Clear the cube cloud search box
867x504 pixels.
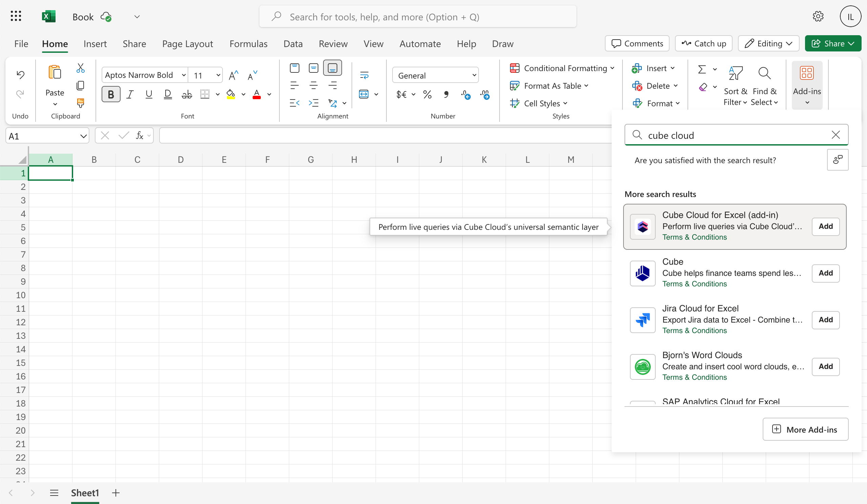(x=836, y=135)
